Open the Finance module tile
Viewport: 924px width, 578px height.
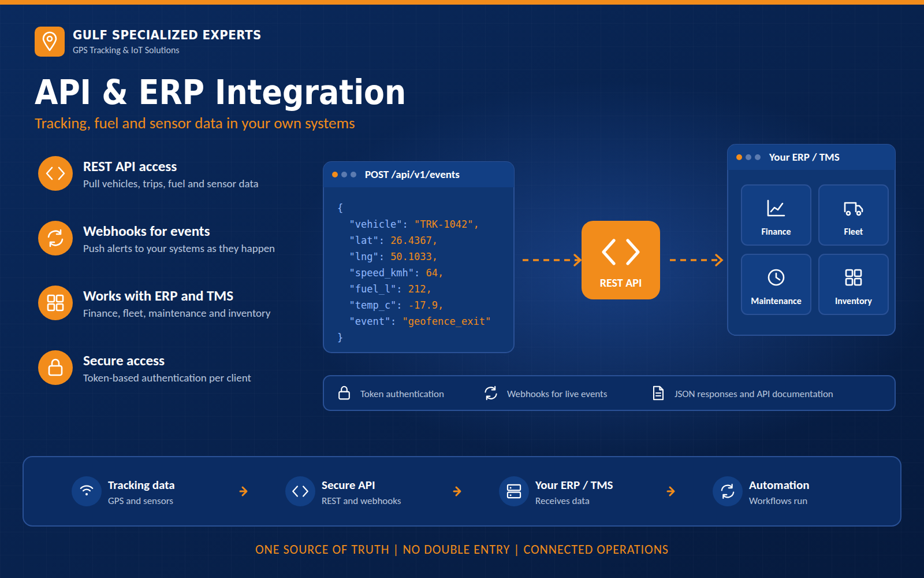776,215
